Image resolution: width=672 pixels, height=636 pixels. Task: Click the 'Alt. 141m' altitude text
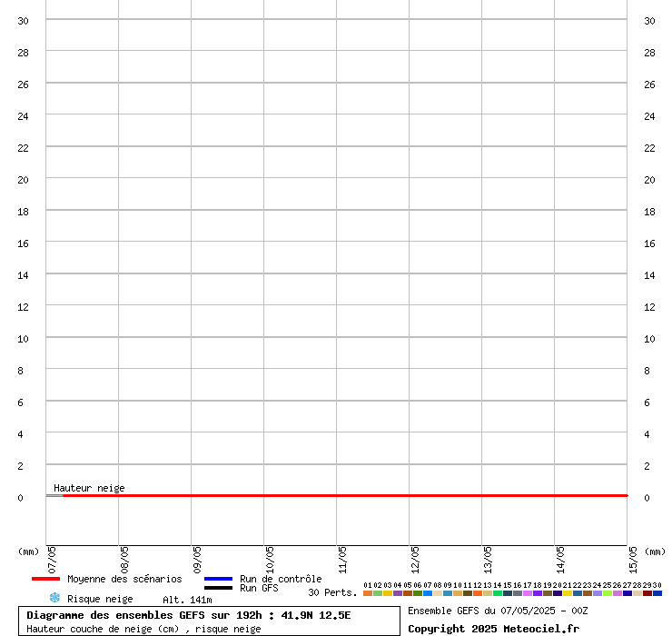click(187, 600)
